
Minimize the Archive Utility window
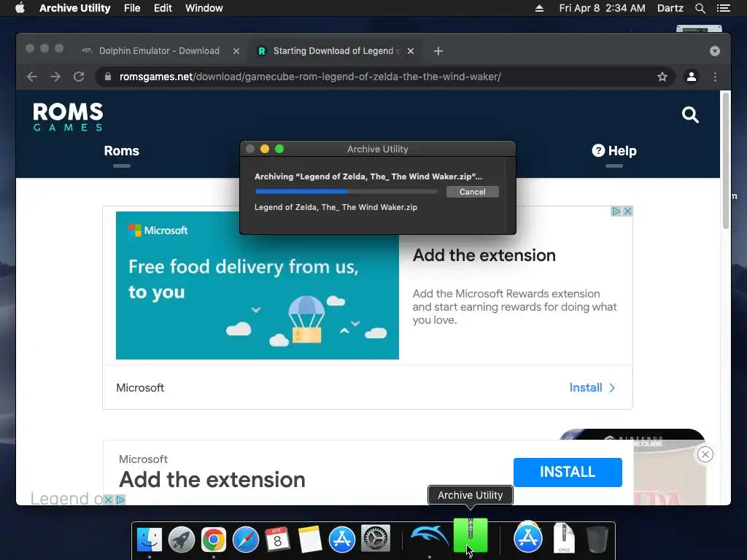[x=265, y=149]
